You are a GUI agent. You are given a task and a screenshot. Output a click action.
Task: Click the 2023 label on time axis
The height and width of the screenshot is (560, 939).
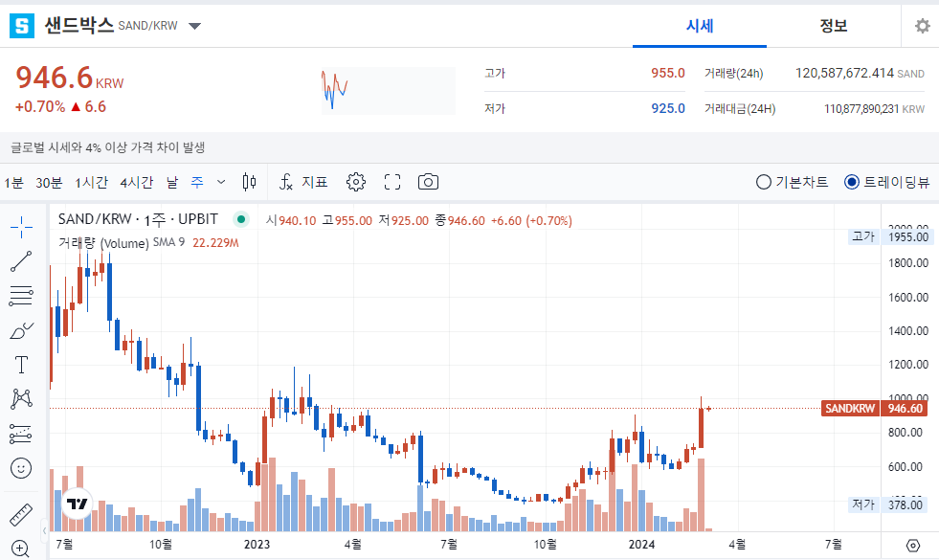click(257, 545)
